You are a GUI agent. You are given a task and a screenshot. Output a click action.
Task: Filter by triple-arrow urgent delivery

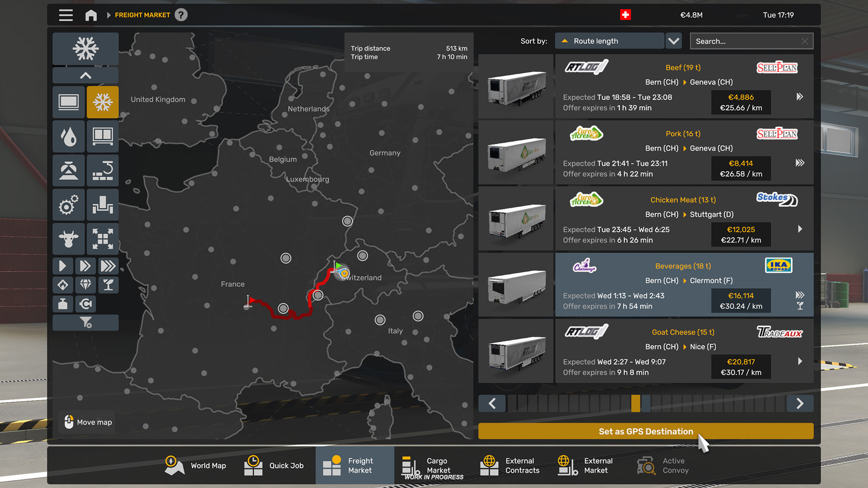[108, 266]
